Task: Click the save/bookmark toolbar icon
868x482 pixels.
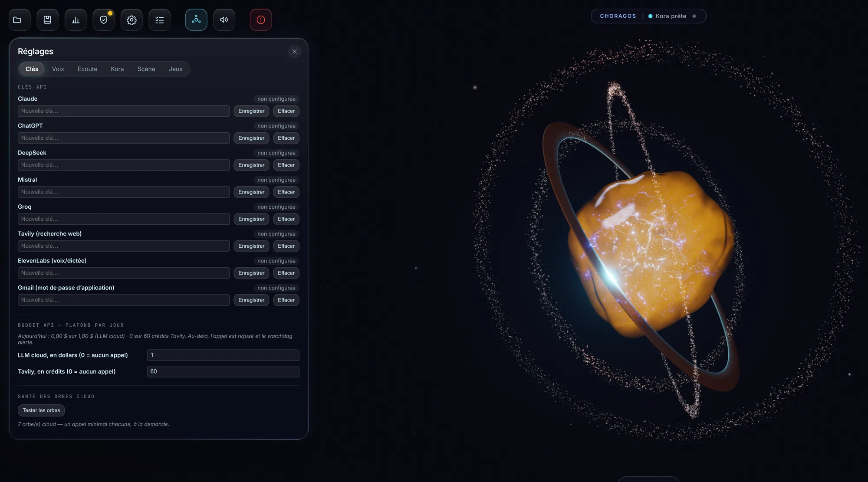Action: coord(48,20)
